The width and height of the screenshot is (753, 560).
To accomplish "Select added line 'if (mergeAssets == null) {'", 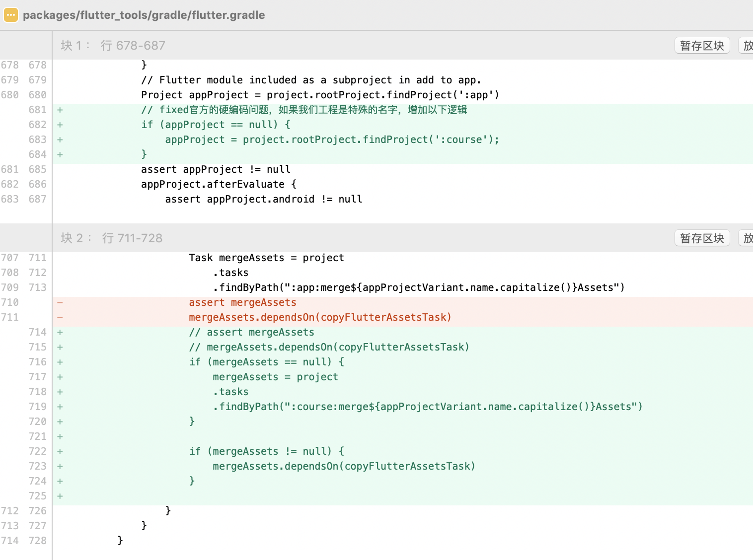I will coord(266,362).
